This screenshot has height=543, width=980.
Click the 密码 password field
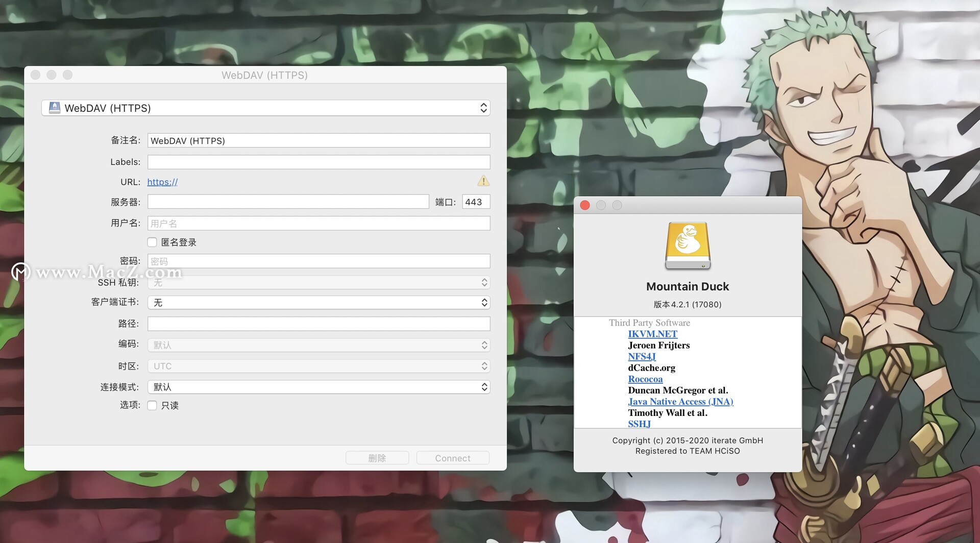pos(319,261)
